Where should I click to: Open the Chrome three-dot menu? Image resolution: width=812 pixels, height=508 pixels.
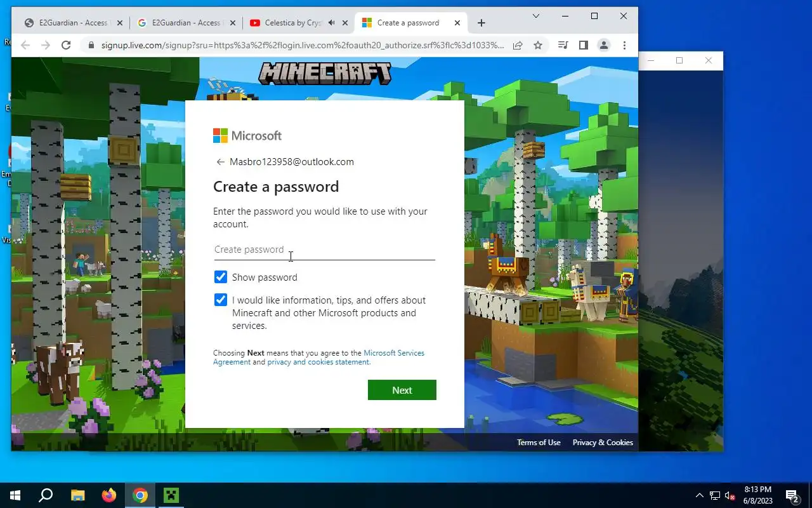click(624, 45)
